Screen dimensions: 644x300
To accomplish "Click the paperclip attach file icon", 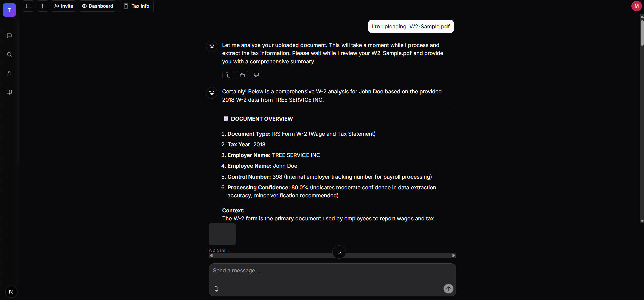I will (216, 289).
